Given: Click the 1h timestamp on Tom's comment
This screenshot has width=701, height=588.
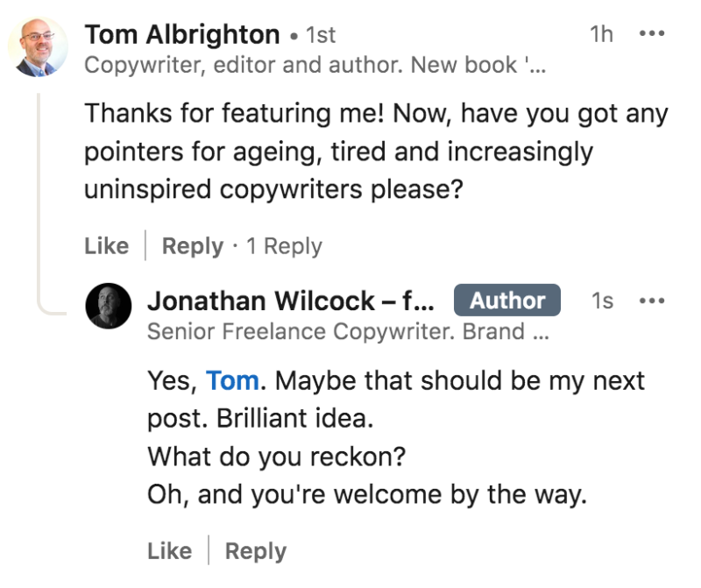Looking at the screenshot, I should click(601, 34).
